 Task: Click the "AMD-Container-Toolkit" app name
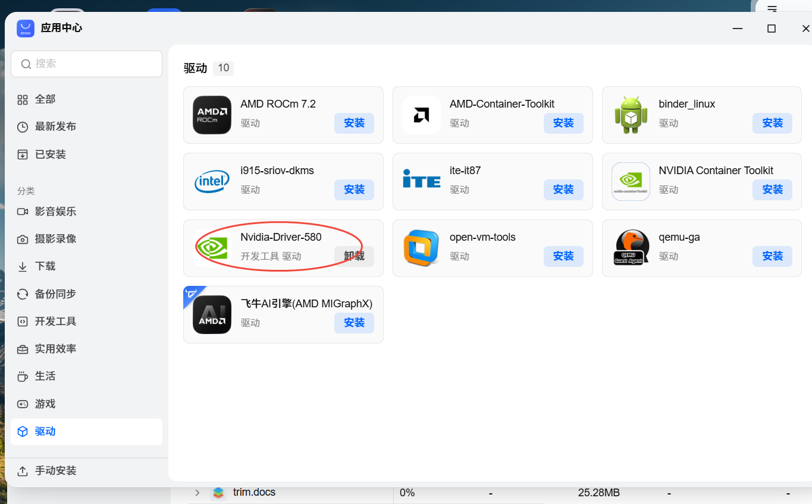tap(502, 104)
